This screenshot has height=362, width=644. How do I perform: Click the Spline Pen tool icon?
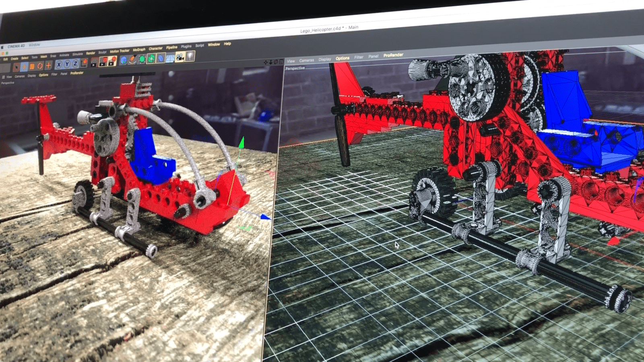(x=133, y=60)
